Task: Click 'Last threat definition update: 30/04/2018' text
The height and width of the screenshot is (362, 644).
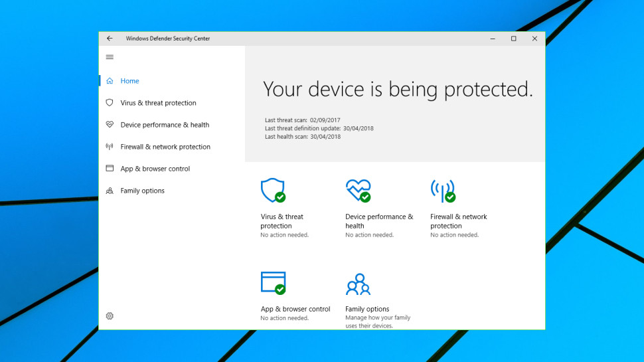Action: [319, 128]
